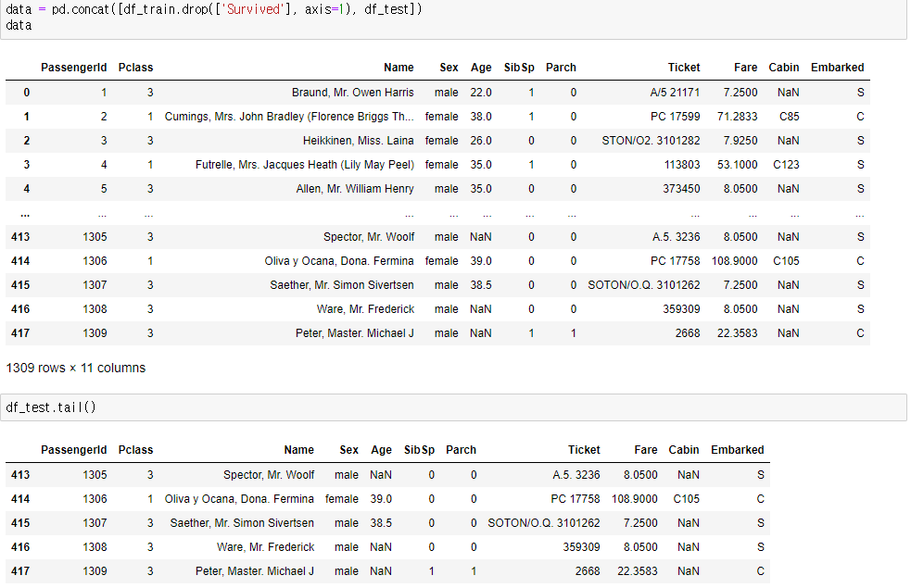Click the df_test.tail() code cell
This screenshot has height=588, width=911.
(453, 407)
